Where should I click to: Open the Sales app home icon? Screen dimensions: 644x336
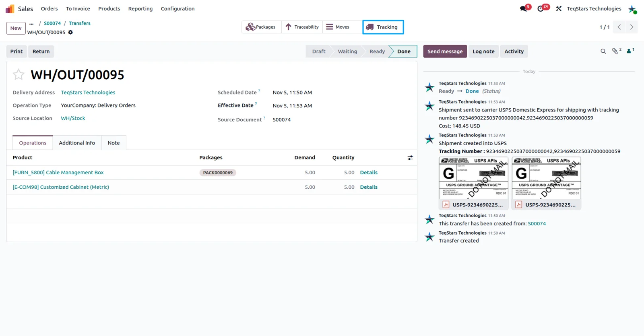[x=10, y=8]
